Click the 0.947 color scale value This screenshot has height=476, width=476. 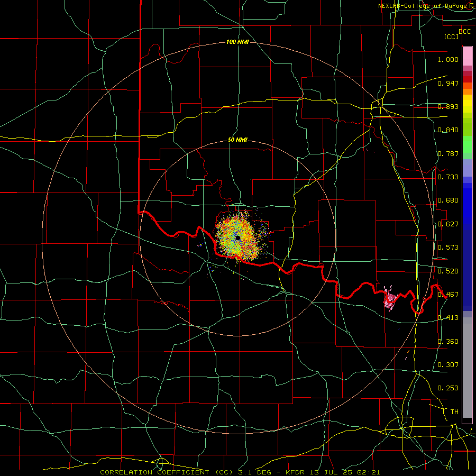tap(448, 83)
